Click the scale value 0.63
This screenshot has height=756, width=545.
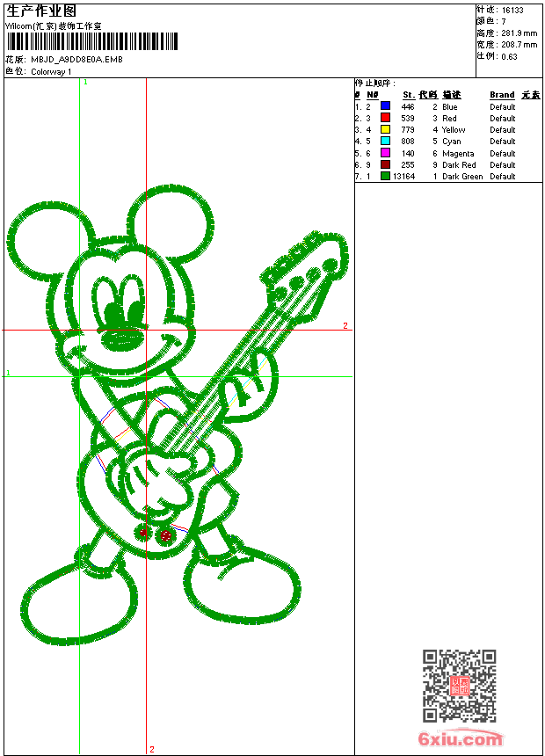click(509, 57)
